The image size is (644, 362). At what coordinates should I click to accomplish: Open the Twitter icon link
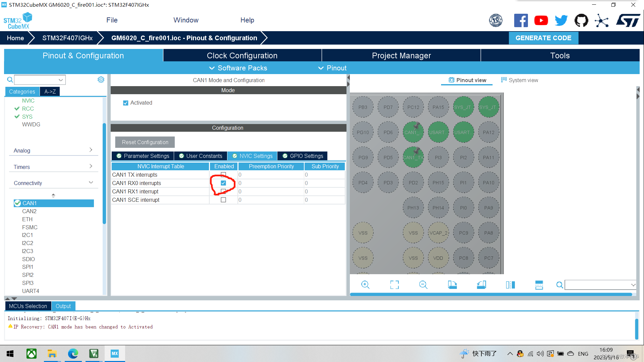[561, 20]
